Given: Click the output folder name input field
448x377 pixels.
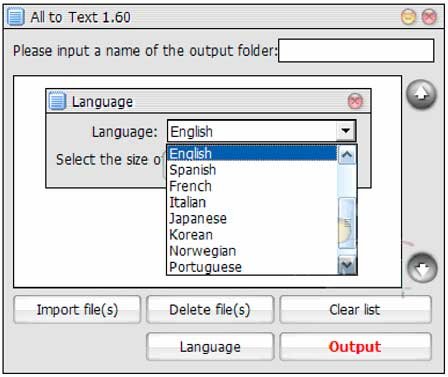Looking at the screenshot, I should (x=356, y=51).
